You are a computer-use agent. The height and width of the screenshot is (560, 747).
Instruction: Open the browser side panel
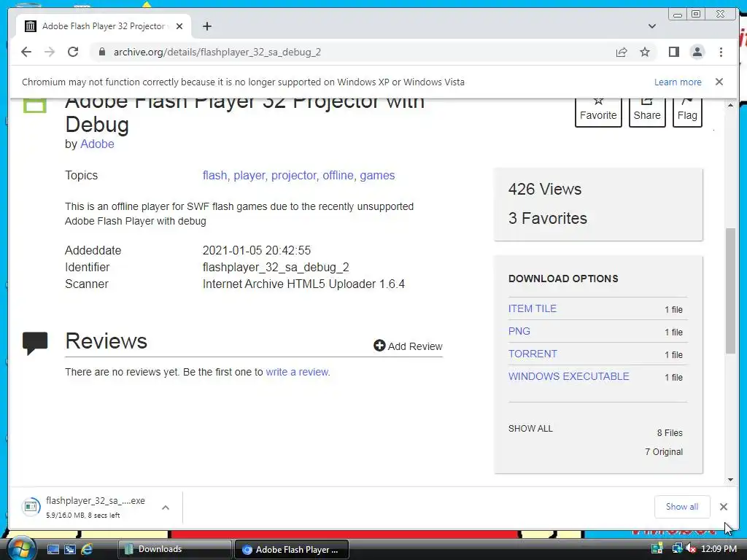673,52
